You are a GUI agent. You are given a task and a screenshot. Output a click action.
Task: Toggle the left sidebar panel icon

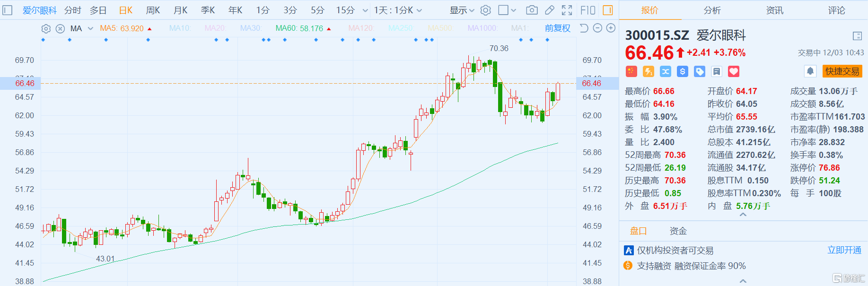coord(8,10)
